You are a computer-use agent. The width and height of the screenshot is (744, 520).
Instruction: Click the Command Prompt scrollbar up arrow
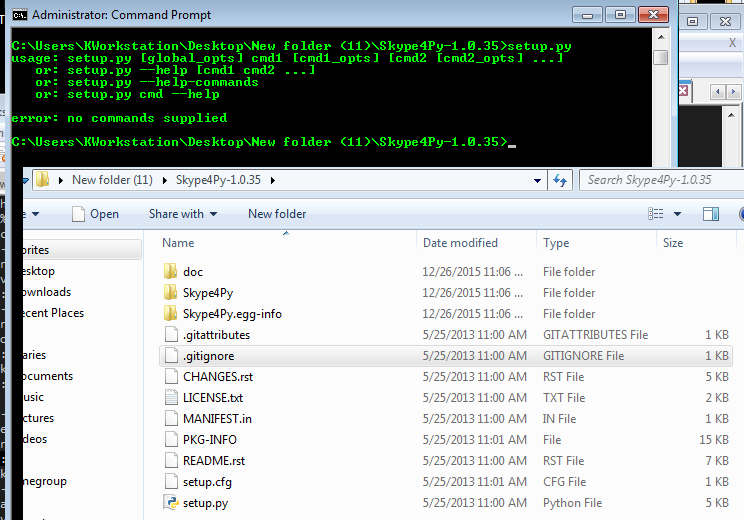pos(661,37)
